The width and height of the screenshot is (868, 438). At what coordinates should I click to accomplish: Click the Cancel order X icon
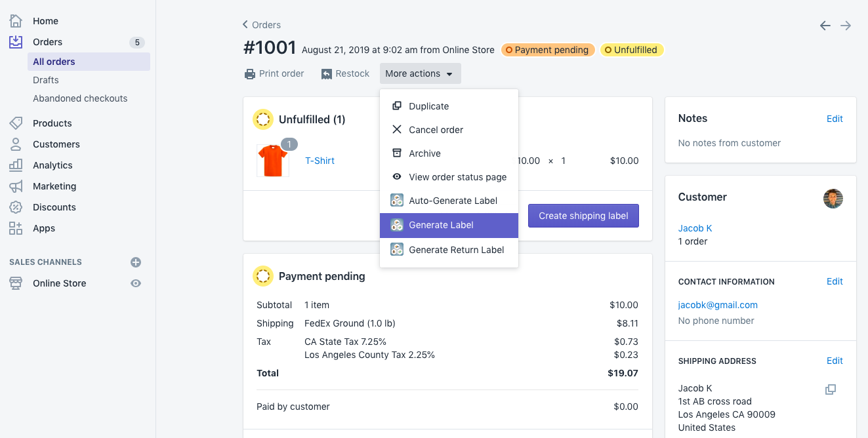(397, 130)
